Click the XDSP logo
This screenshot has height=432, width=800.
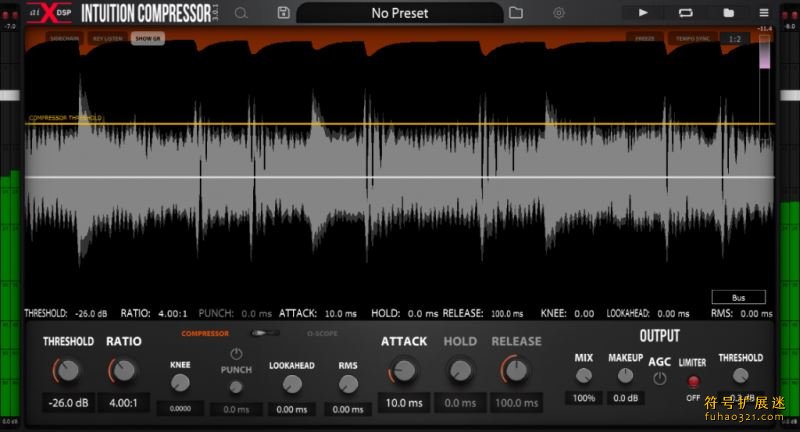pos(49,13)
